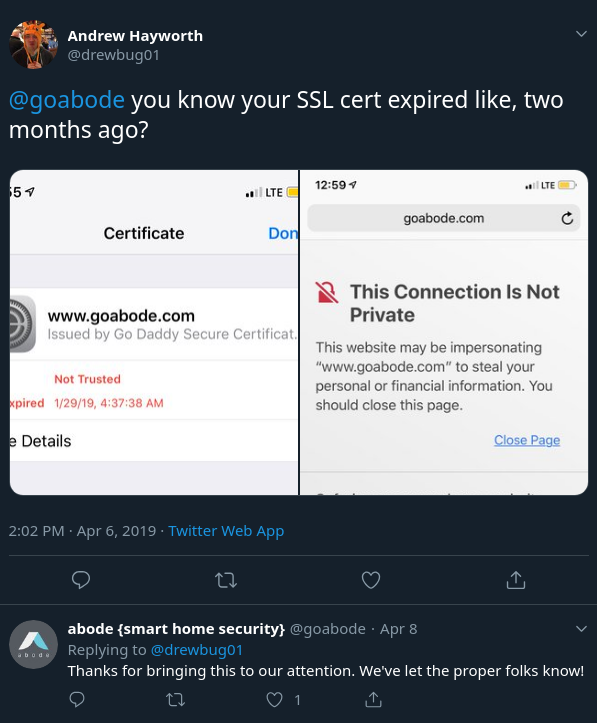Open abode's profile avatar
Viewport: 597px width, 723px height.
[33, 644]
